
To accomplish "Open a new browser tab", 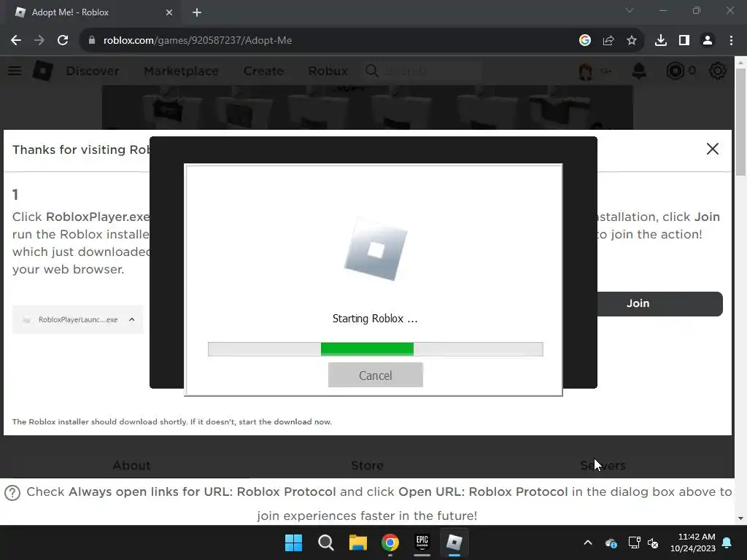I will [197, 12].
